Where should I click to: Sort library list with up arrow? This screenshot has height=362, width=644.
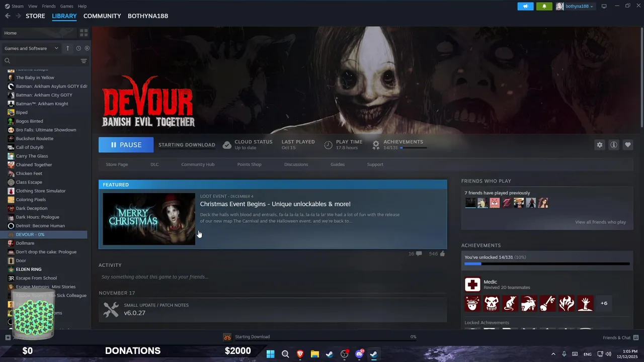pos(68,48)
